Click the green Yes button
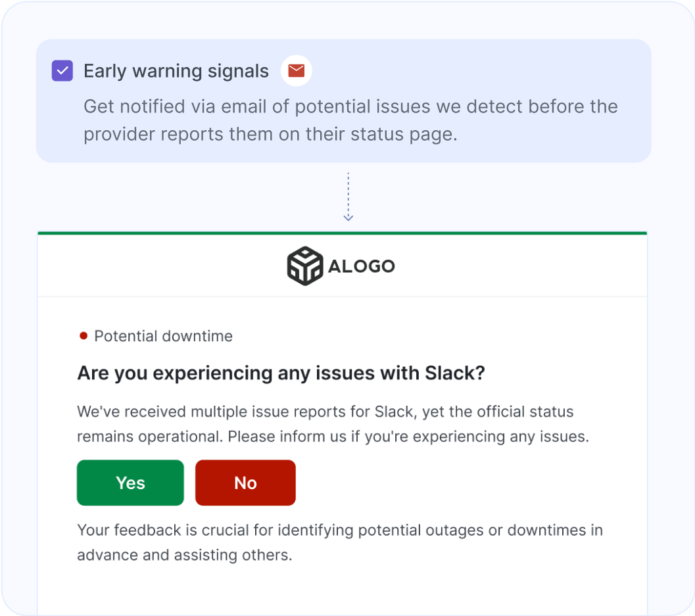Viewport: 695px width, 616px height. click(x=130, y=483)
